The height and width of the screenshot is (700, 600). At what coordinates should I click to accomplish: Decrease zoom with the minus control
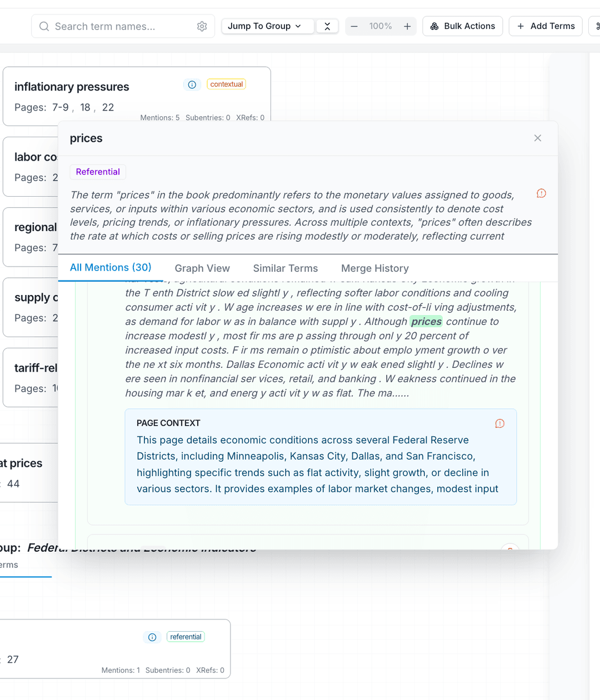pos(355,26)
